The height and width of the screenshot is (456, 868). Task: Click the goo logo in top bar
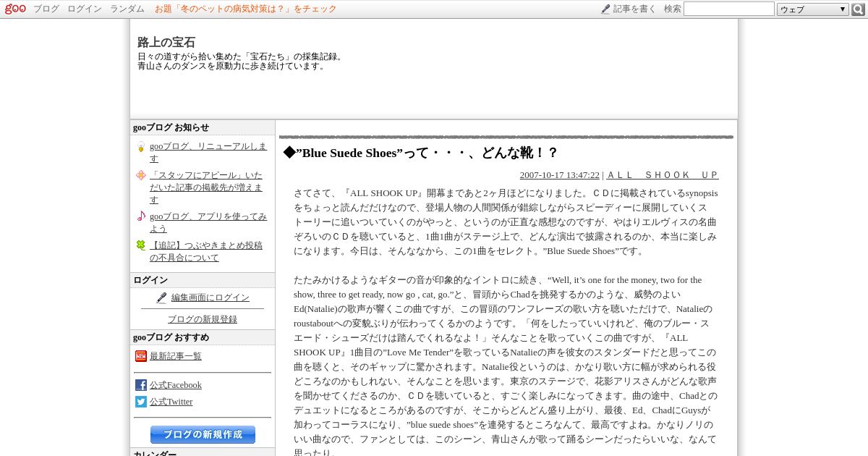coord(15,9)
